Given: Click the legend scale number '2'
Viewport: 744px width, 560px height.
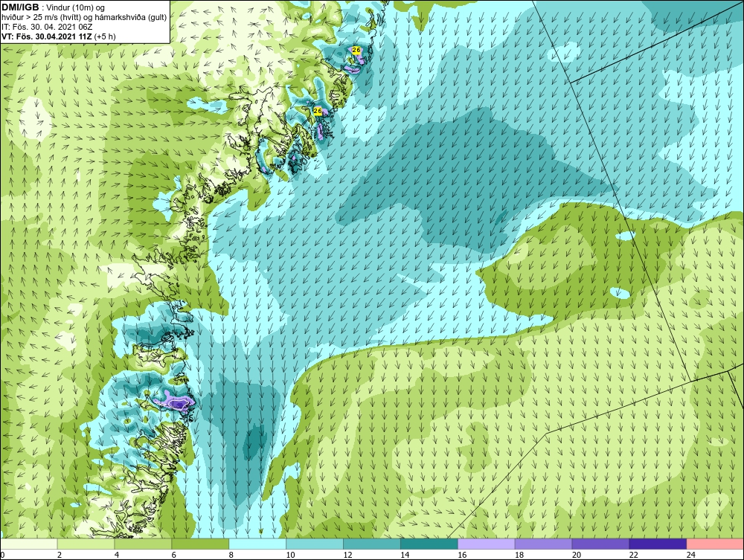Looking at the screenshot, I should point(60,555).
